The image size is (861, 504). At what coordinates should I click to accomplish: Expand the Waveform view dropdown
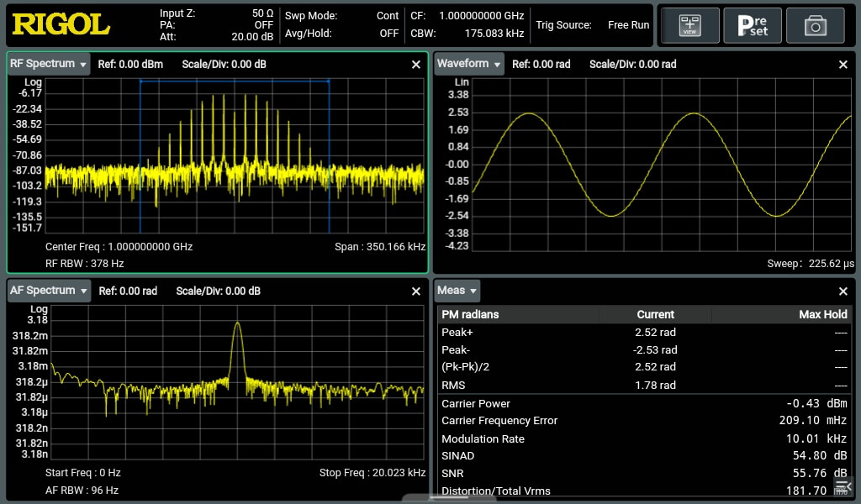click(x=469, y=64)
